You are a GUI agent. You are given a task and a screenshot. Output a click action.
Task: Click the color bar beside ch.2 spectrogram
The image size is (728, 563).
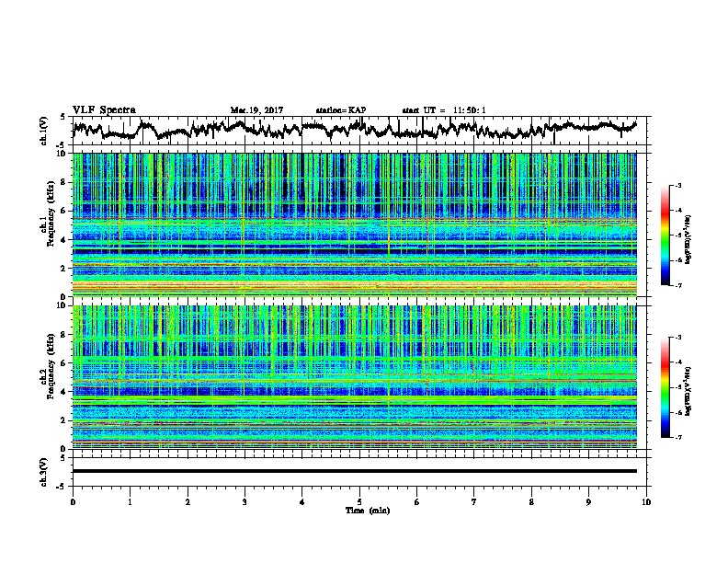coord(665,387)
